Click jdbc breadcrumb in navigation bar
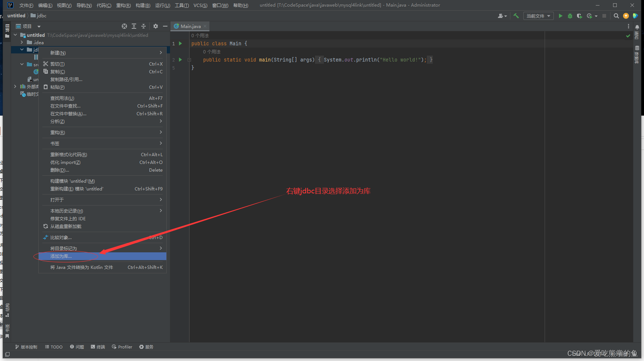The height and width of the screenshot is (361, 644). point(39,15)
